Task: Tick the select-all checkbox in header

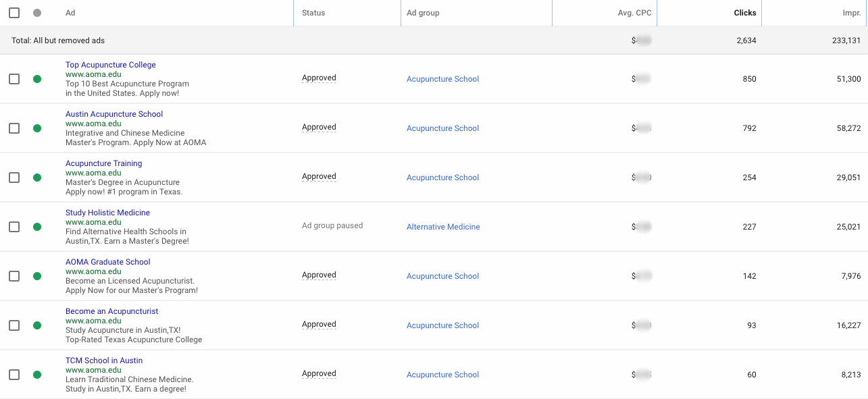Action: coord(14,13)
